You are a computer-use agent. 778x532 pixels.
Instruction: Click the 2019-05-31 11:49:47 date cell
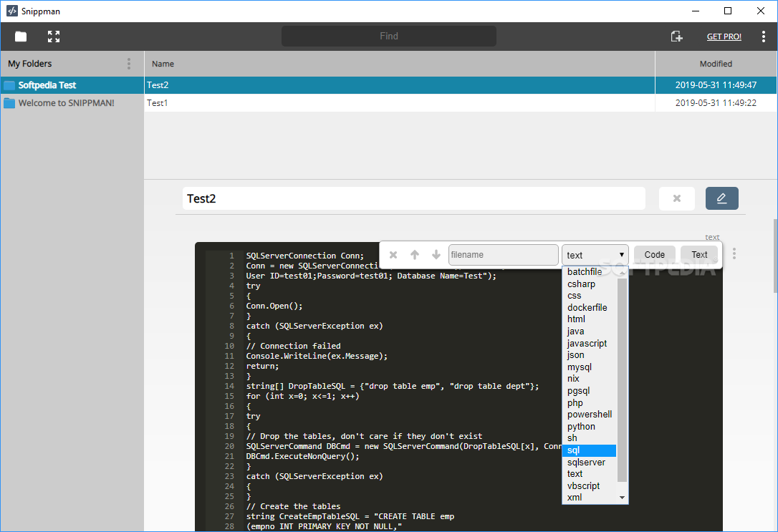(x=716, y=84)
